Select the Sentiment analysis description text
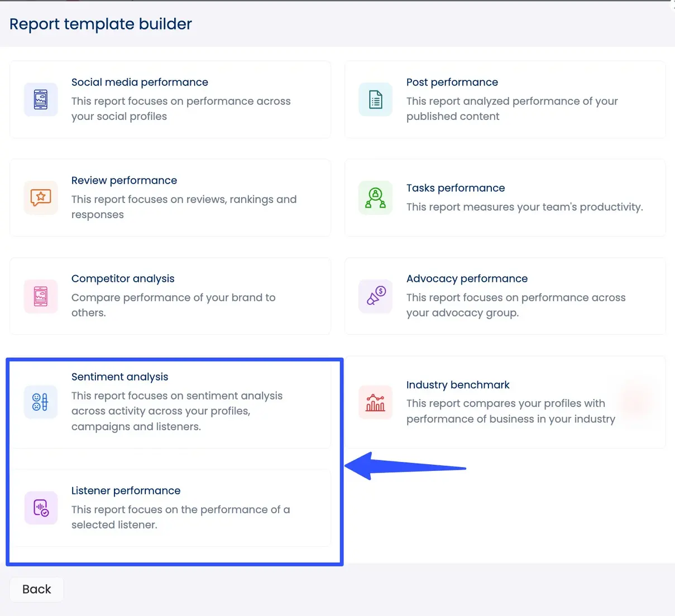675x616 pixels. click(176, 411)
